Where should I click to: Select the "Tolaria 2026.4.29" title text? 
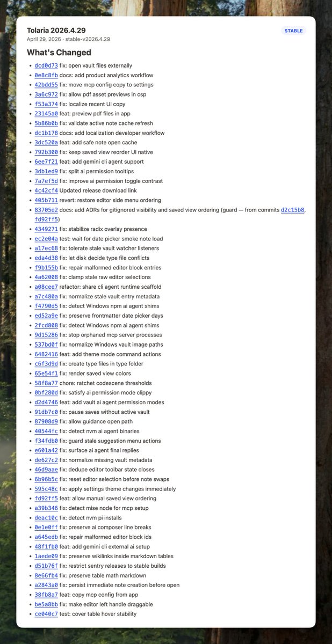[x=56, y=30]
